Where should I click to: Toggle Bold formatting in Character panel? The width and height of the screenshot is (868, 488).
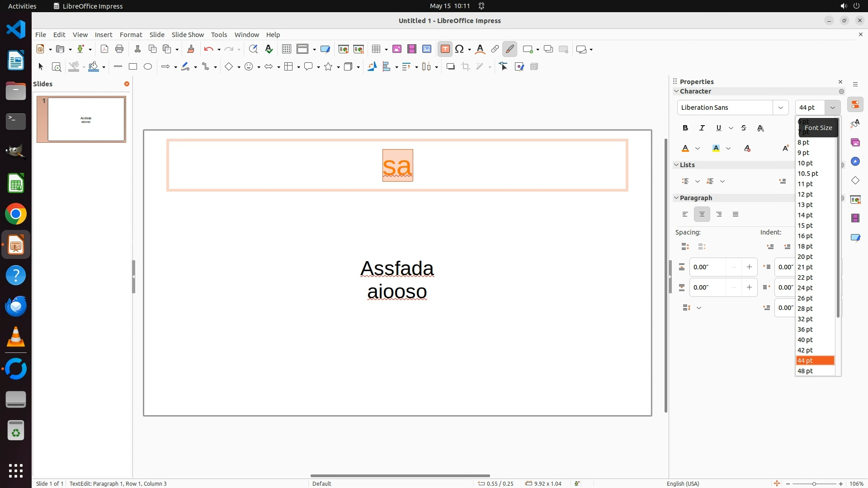[685, 128]
